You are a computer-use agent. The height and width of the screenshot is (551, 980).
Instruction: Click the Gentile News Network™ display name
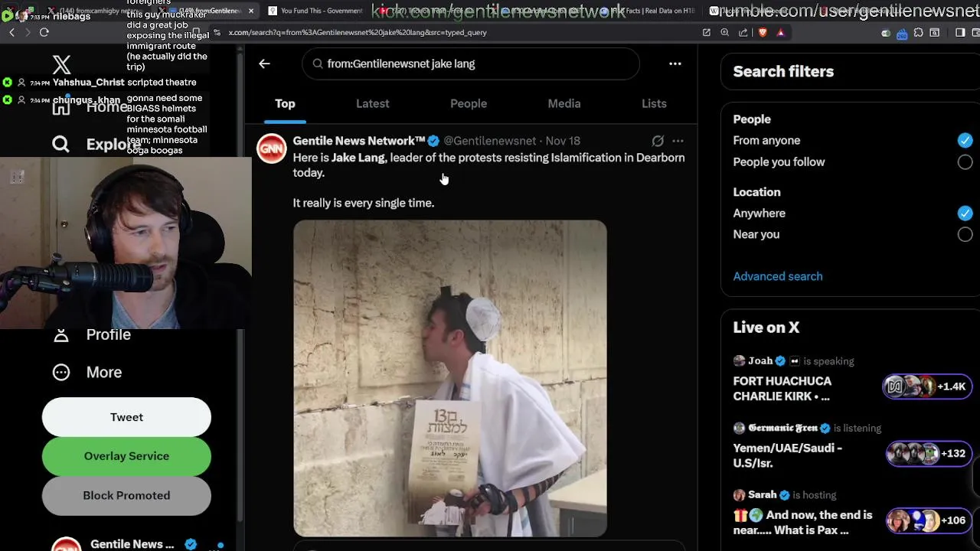pyautogui.click(x=359, y=141)
